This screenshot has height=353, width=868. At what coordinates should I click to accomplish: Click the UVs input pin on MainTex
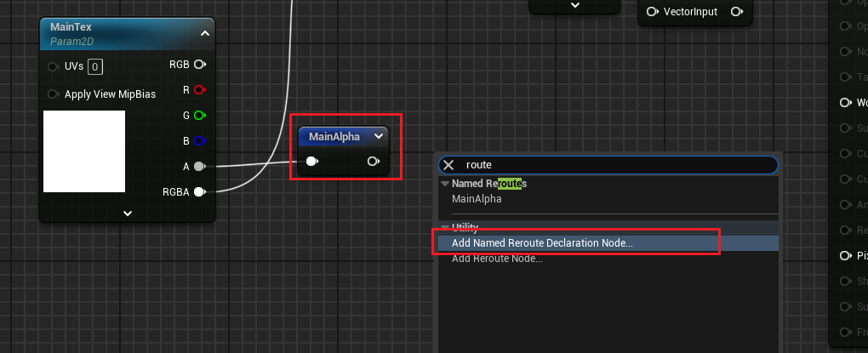coord(54,66)
